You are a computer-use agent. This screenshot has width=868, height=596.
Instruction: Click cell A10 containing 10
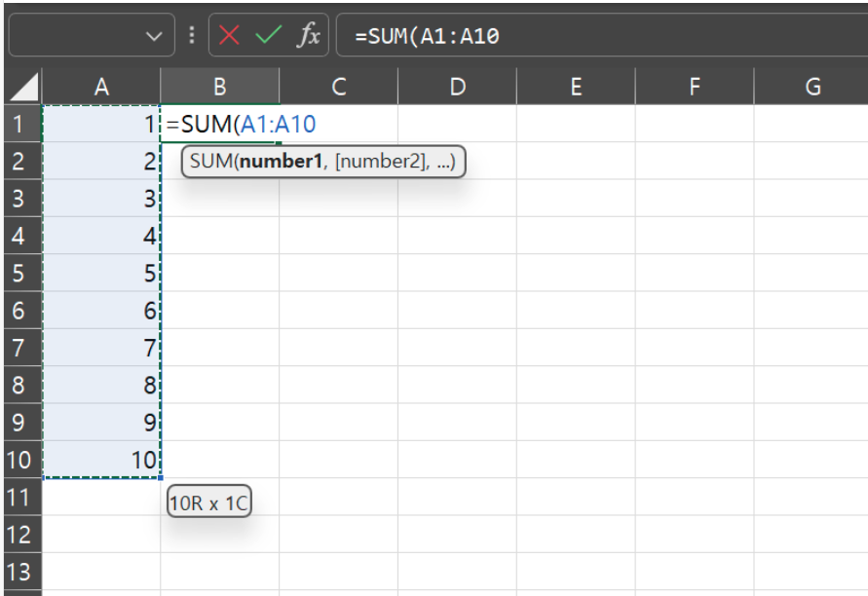point(101,460)
